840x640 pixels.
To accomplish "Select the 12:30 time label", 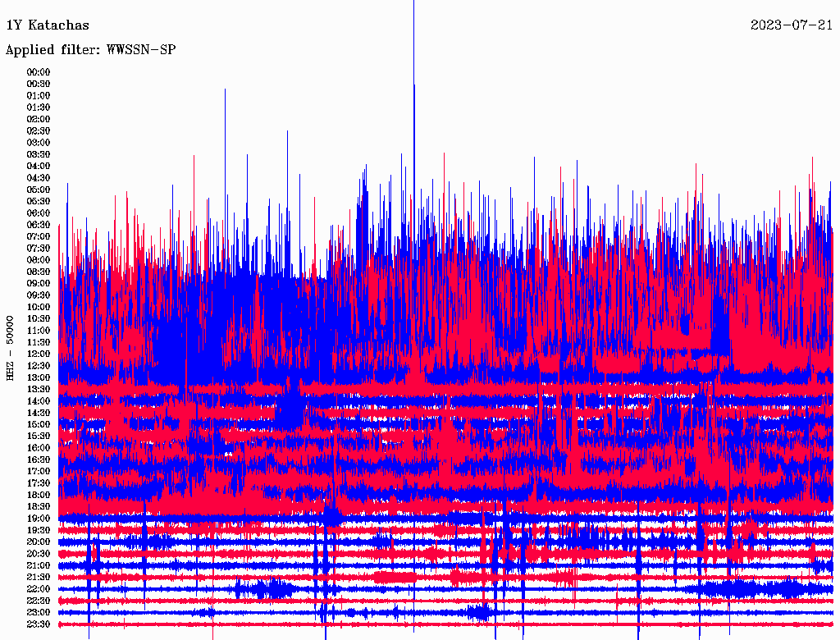I will point(39,366).
